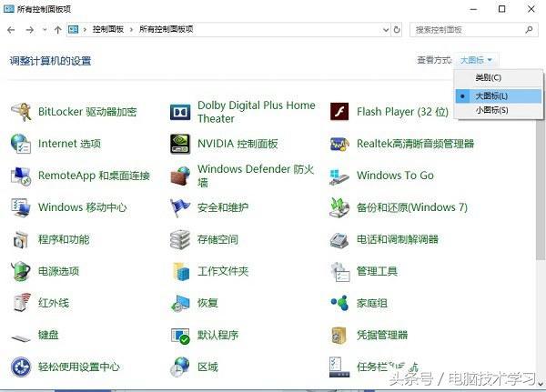Viewport: 546px width, 392px height.
Task: Open the Windows 移动中心 icon
Action: pos(21,207)
